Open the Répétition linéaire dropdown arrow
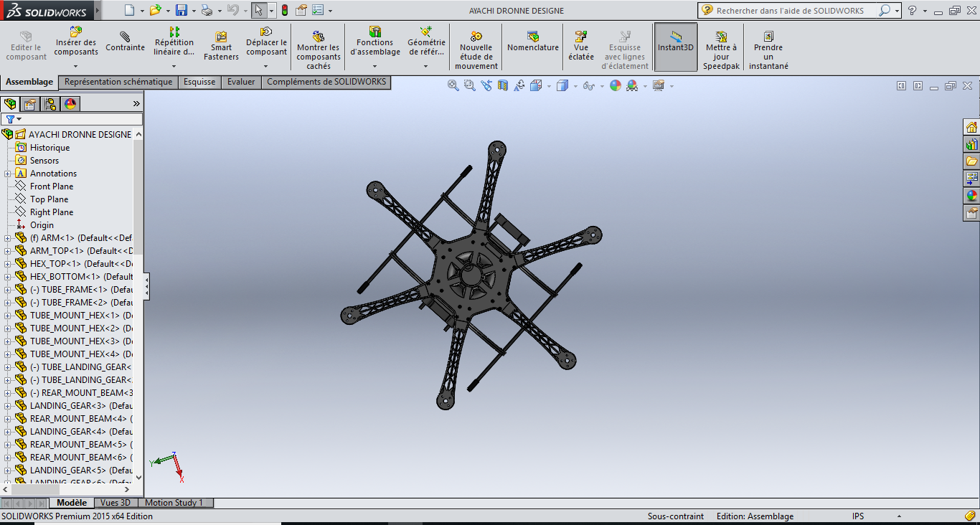The image size is (980, 525). click(x=174, y=66)
